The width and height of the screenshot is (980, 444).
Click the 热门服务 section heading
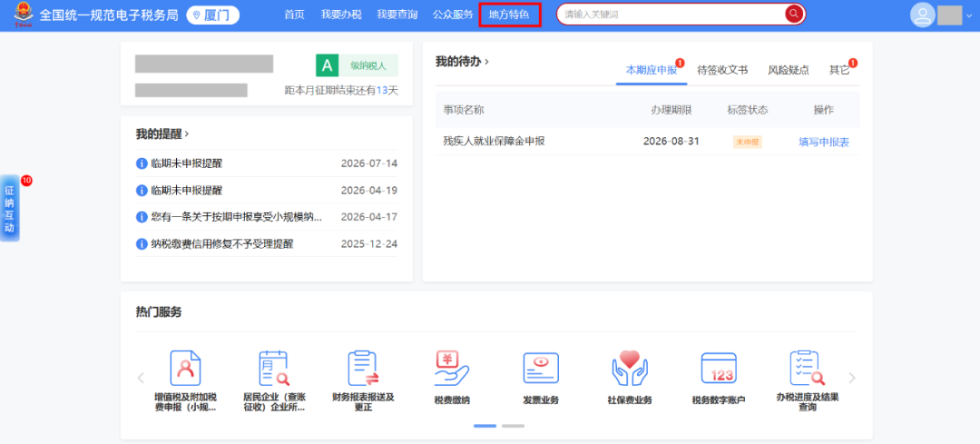point(159,312)
